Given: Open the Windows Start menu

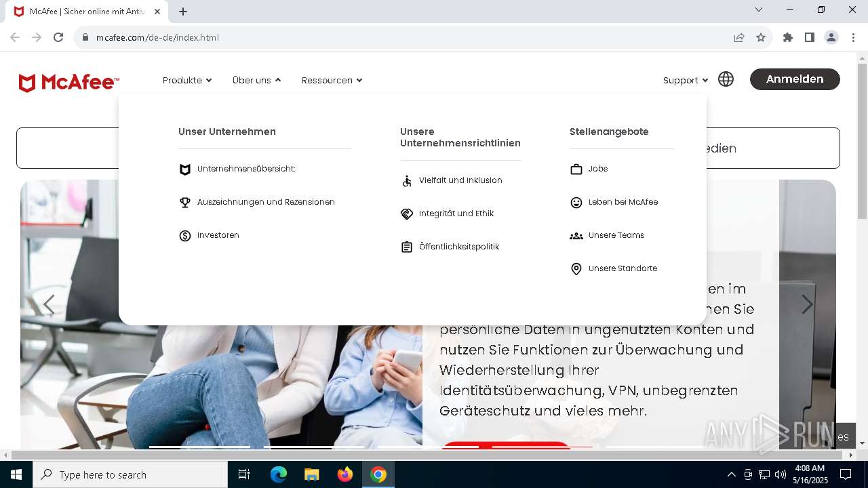Looking at the screenshot, I should pos(16,474).
